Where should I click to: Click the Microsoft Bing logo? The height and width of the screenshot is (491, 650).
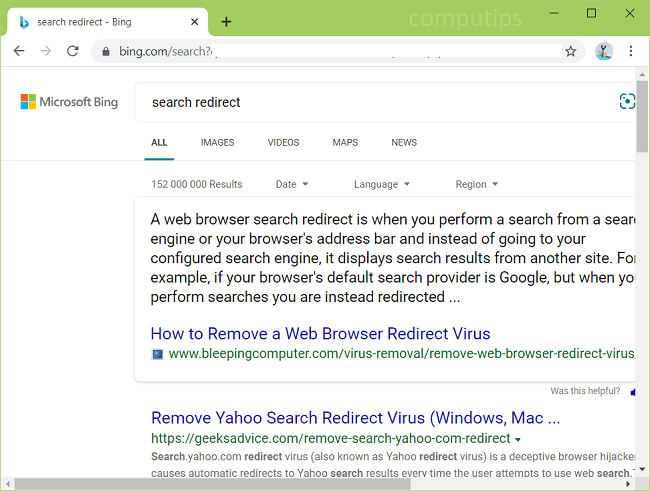(69, 102)
